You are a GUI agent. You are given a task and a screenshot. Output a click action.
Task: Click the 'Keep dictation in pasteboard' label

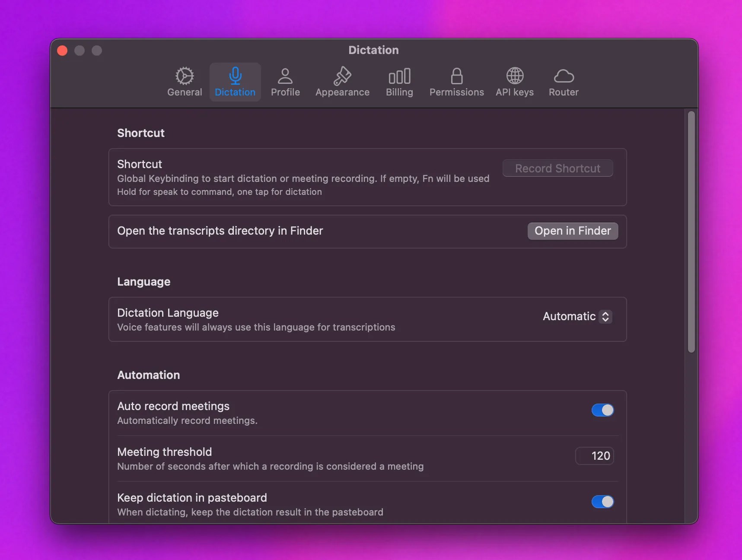192,498
